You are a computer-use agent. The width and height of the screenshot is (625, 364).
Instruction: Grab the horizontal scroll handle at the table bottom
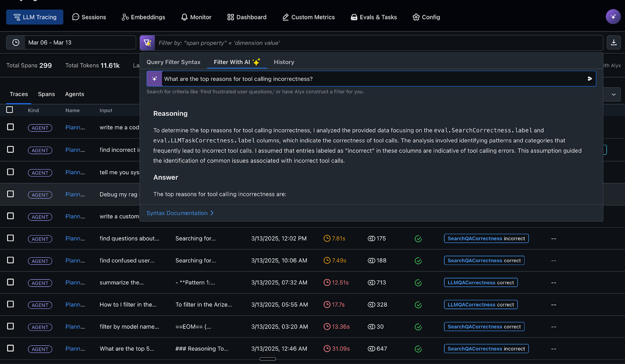[x=268, y=359]
